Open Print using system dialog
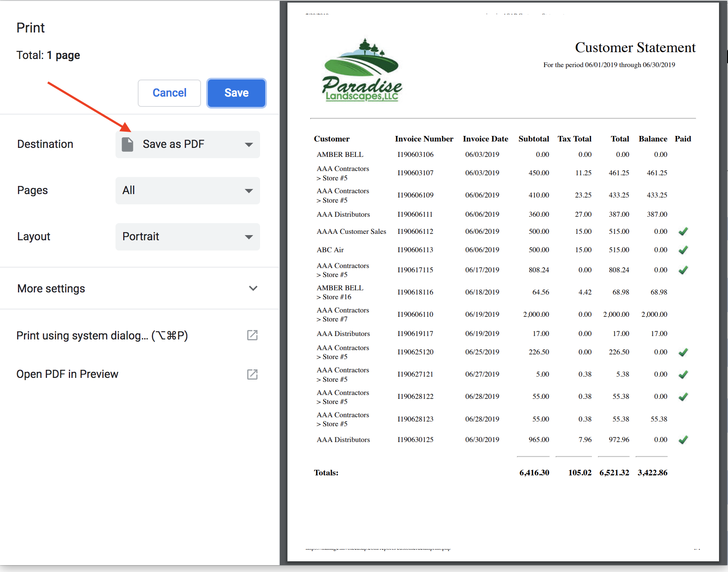728x572 pixels. pos(103,335)
